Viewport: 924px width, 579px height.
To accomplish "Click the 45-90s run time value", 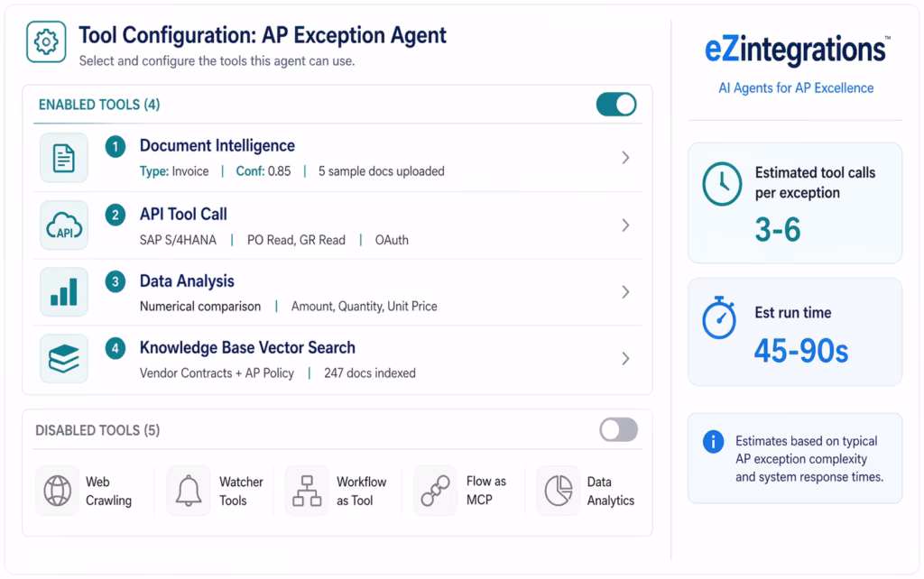I will pyautogui.click(x=801, y=351).
